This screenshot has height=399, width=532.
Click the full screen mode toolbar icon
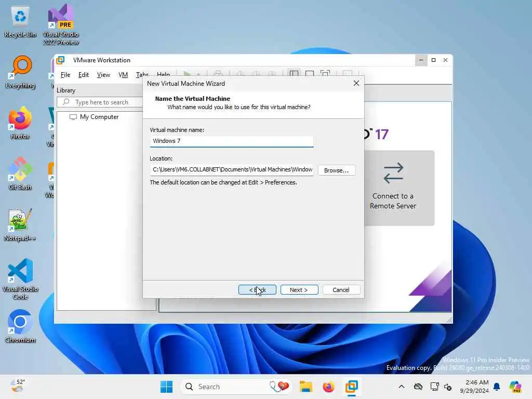(325, 73)
